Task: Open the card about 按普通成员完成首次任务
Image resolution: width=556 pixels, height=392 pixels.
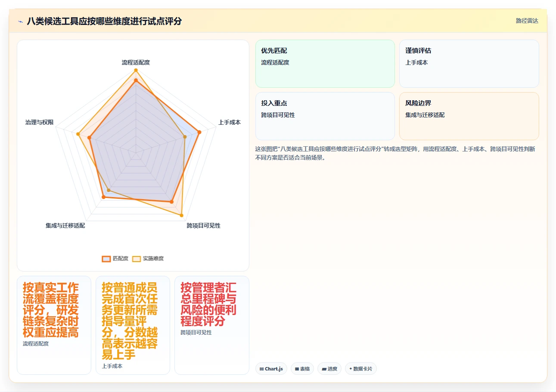Action: click(133, 325)
